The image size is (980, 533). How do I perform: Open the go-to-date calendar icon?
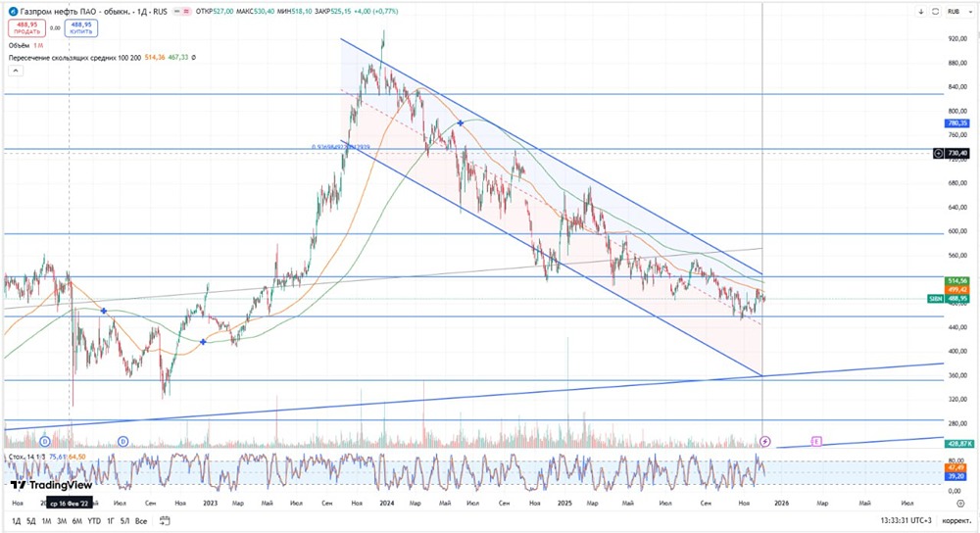[165, 520]
